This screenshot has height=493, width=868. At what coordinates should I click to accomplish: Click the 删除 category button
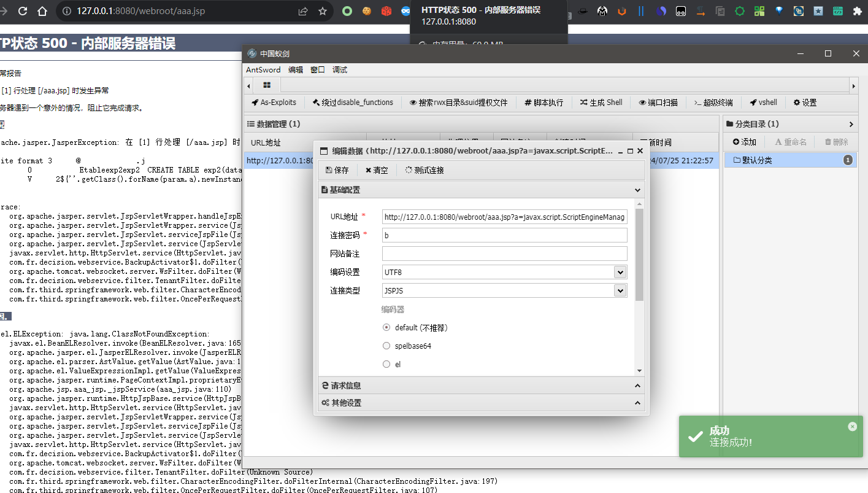tap(836, 142)
